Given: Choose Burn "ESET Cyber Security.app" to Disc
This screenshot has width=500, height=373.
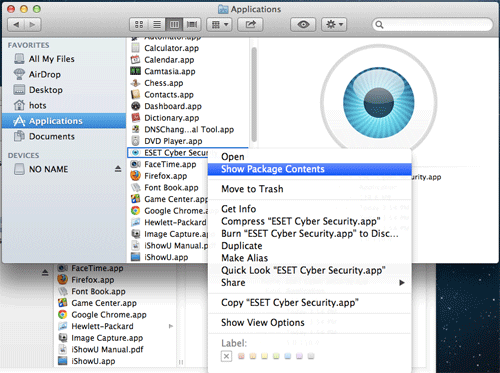Looking at the screenshot, I should click(310, 234).
